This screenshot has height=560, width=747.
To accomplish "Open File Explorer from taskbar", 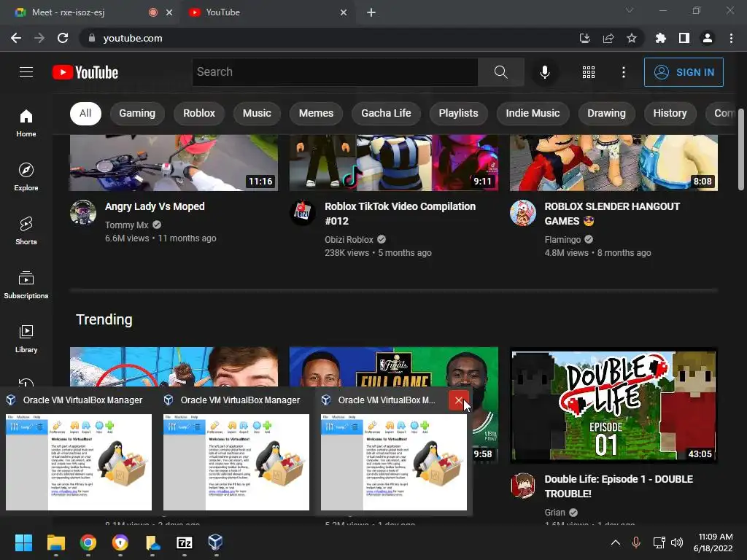I will pos(55,542).
